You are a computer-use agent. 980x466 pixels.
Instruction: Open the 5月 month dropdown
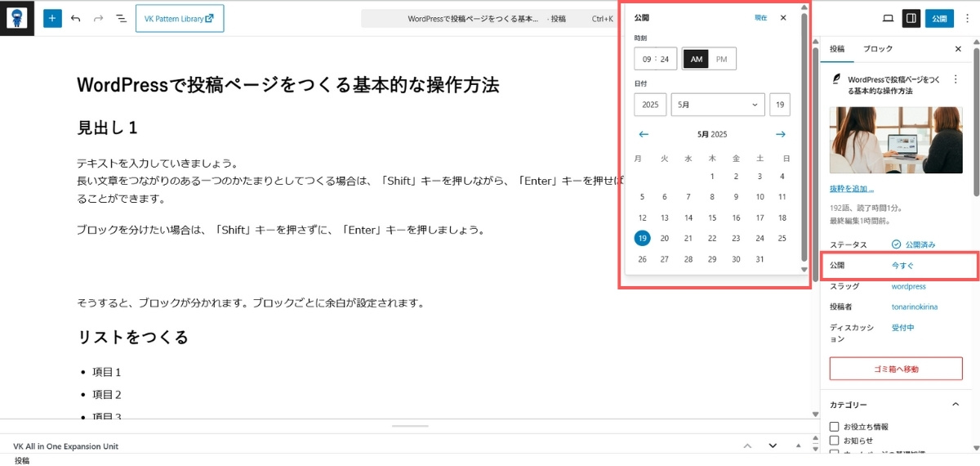tap(718, 105)
